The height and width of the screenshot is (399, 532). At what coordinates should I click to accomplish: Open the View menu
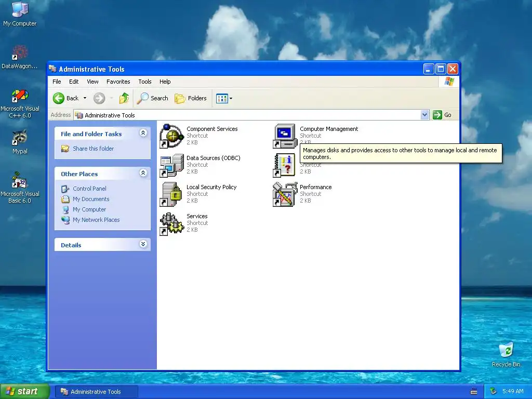tap(92, 82)
